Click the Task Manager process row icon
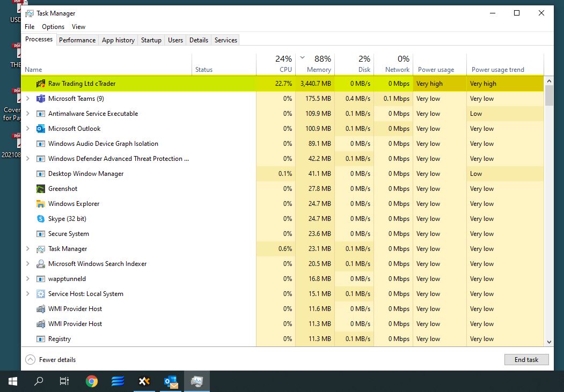The height and width of the screenshot is (392, 564). pos(41,249)
